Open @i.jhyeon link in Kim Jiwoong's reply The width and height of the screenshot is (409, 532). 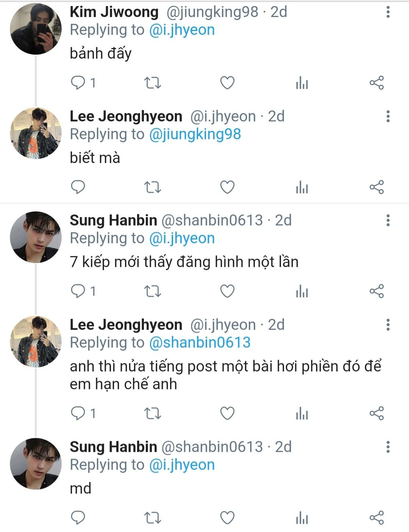[182, 30]
